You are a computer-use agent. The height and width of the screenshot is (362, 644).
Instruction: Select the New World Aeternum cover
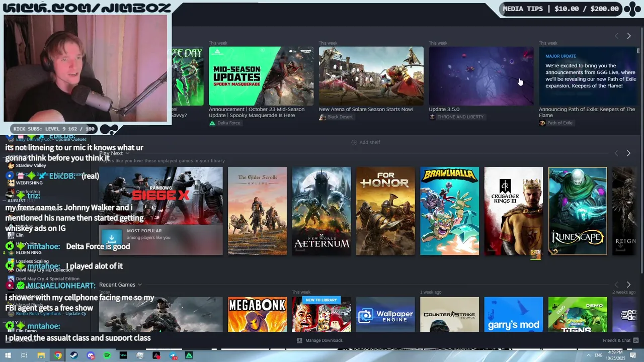(x=321, y=211)
